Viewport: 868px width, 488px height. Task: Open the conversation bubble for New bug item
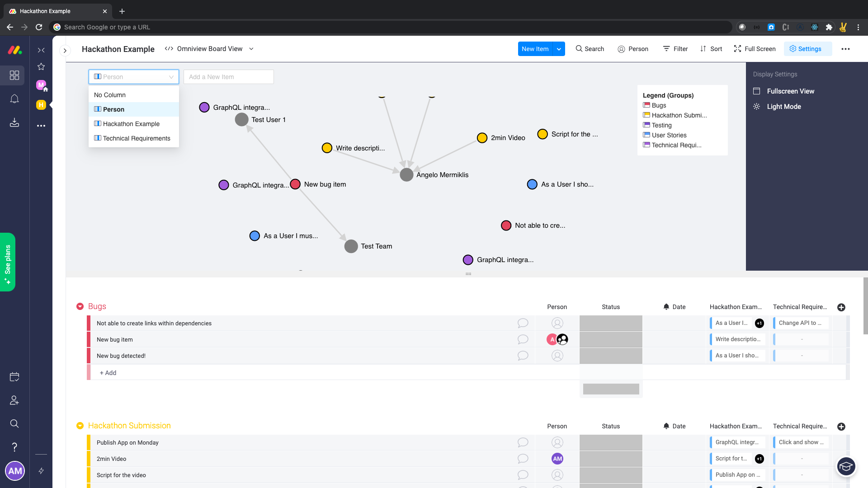pyautogui.click(x=523, y=339)
